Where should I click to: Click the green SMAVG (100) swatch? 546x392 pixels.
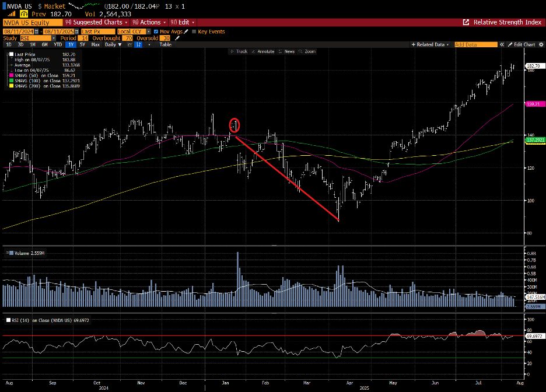(12, 80)
